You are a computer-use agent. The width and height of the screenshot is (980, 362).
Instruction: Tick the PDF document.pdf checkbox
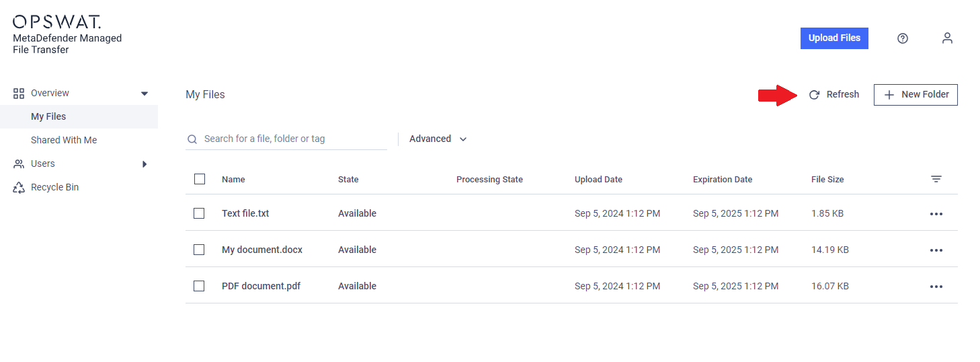(x=199, y=286)
